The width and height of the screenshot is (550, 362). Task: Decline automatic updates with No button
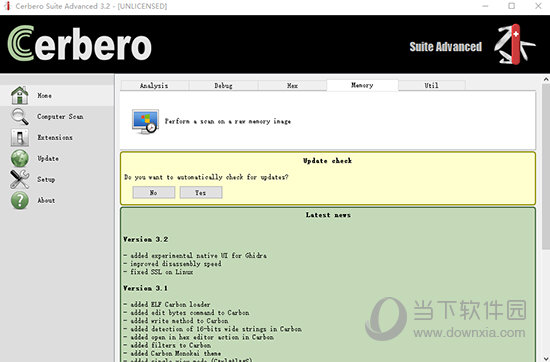154,193
